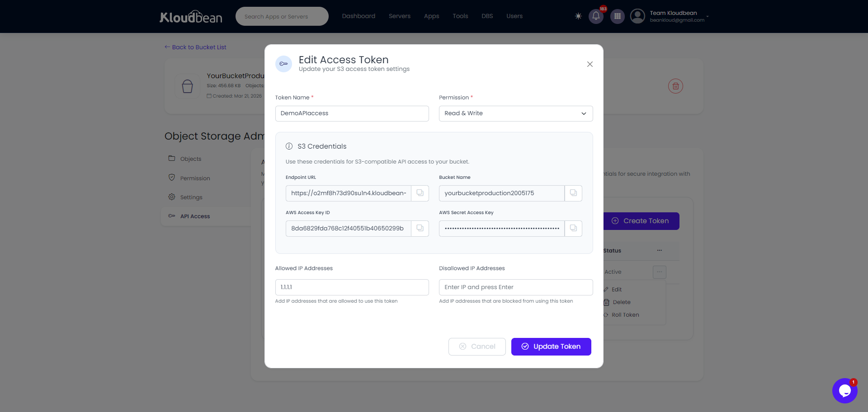
Task: Click the Token Name input field
Action: point(352,113)
